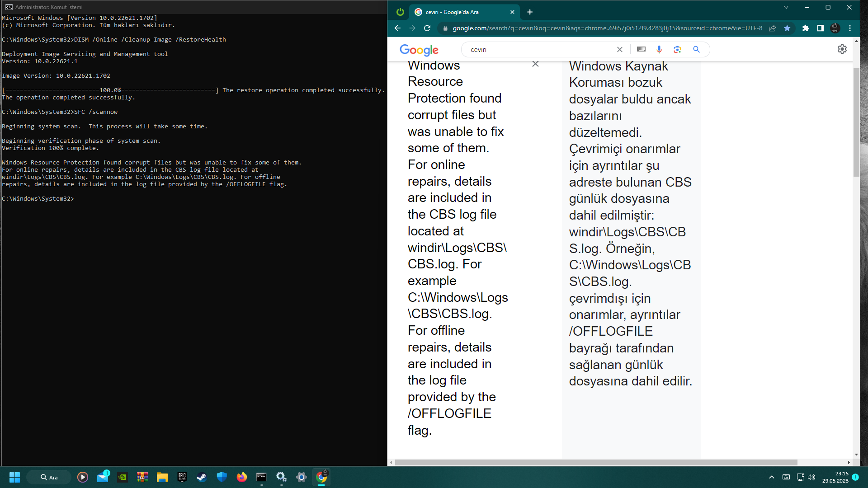
Task: Click the Google search input field
Action: [538, 50]
